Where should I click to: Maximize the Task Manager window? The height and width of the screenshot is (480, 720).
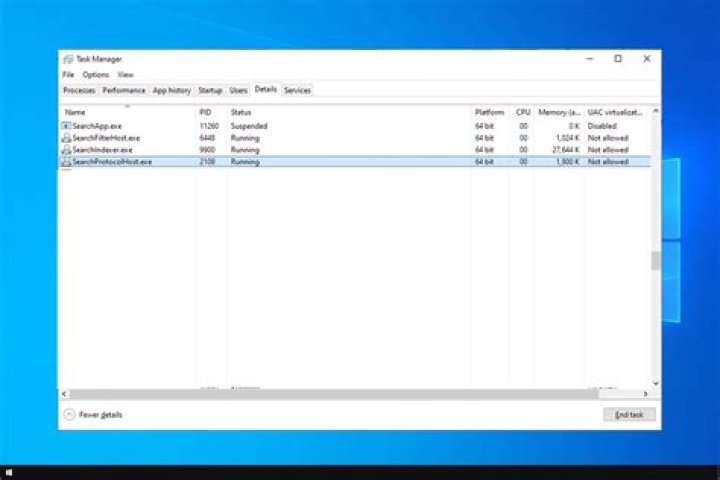coord(618,59)
